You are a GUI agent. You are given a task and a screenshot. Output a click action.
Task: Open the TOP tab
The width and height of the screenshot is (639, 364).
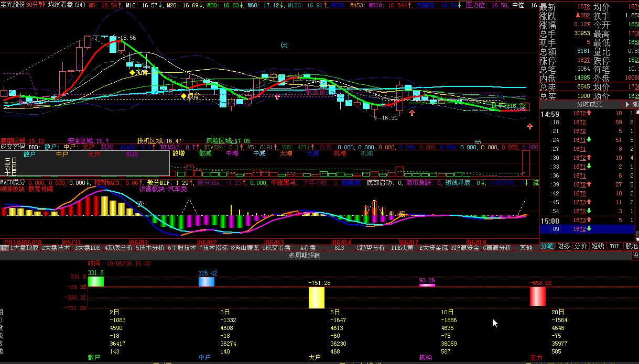tap(614, 246)
